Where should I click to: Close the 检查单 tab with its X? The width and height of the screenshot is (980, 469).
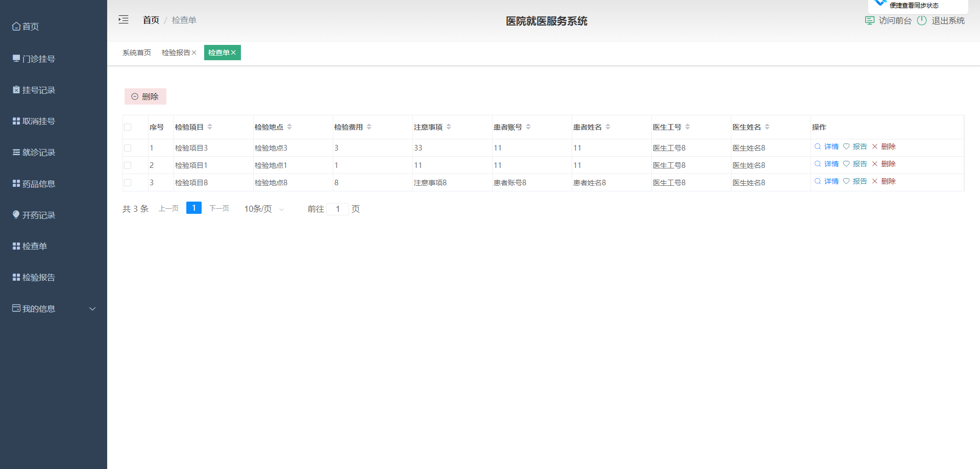click(233, 53)
